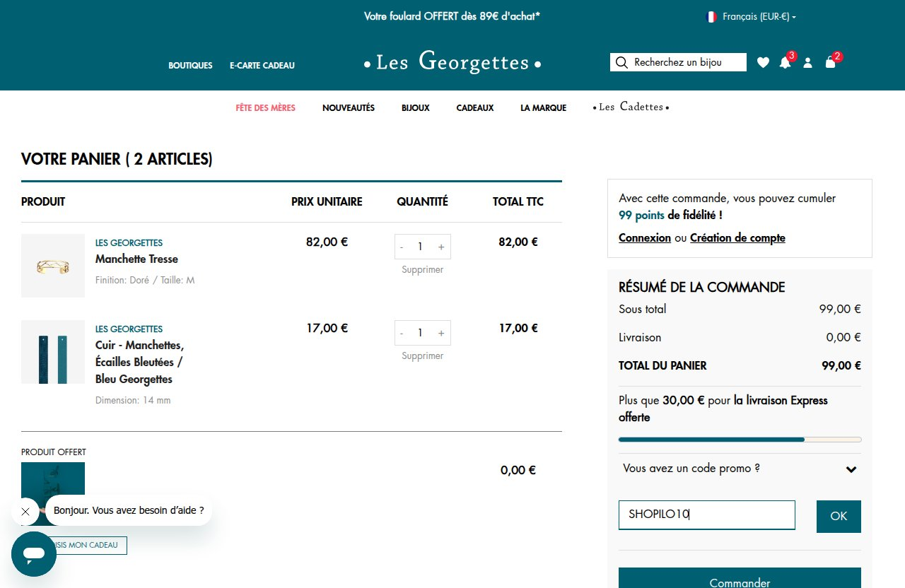Open notifications bell icon
905x588 pixels.
click(785, 62)
